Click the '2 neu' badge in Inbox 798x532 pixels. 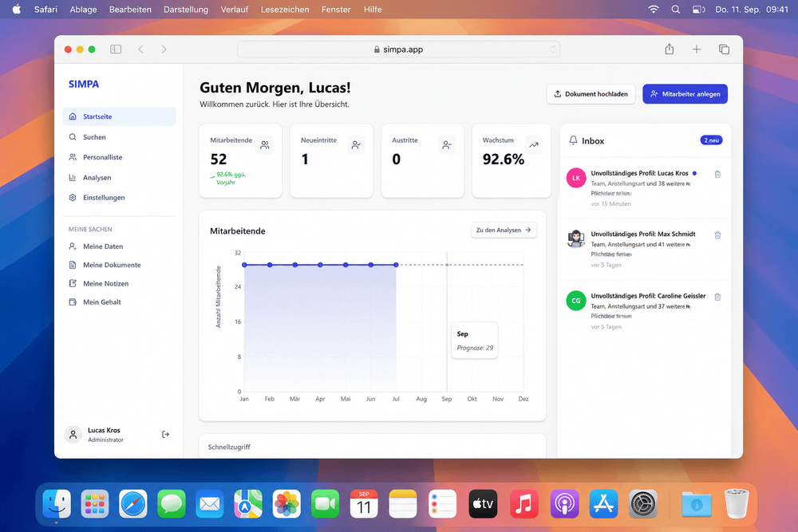(712, 140)
